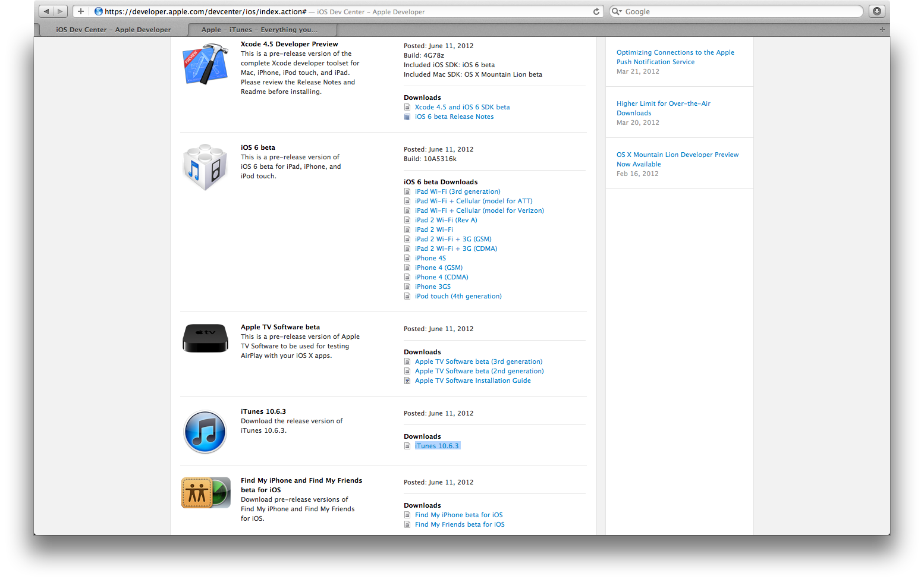
Task: Click the Find My iPhone and Find My Friends icon
Action: pos(205,492)
